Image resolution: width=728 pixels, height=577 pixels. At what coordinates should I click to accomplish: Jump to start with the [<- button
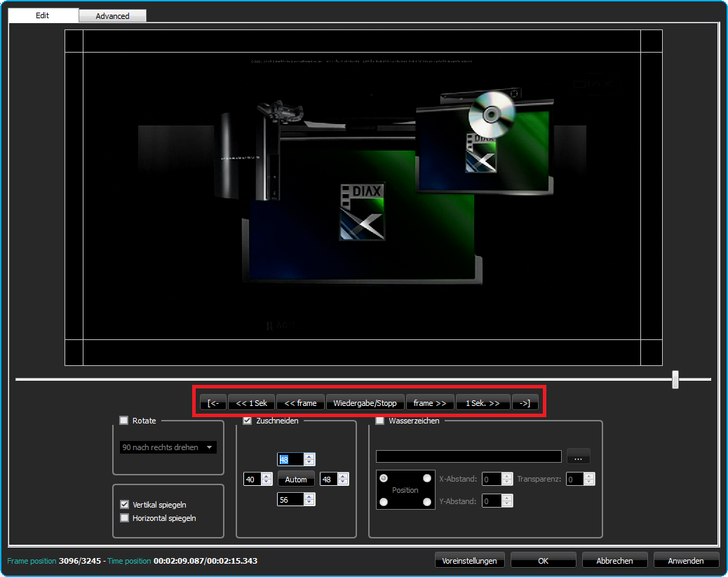tap(213, 403)
